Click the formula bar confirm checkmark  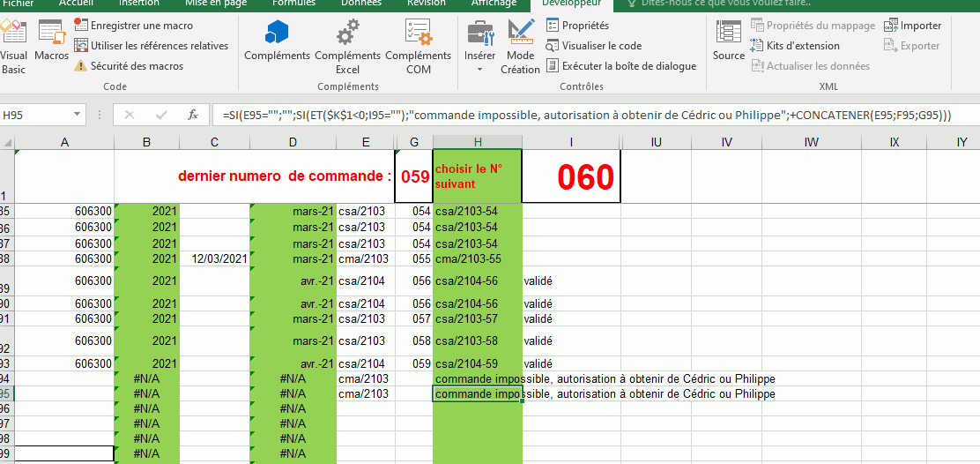tap(161, 115)
